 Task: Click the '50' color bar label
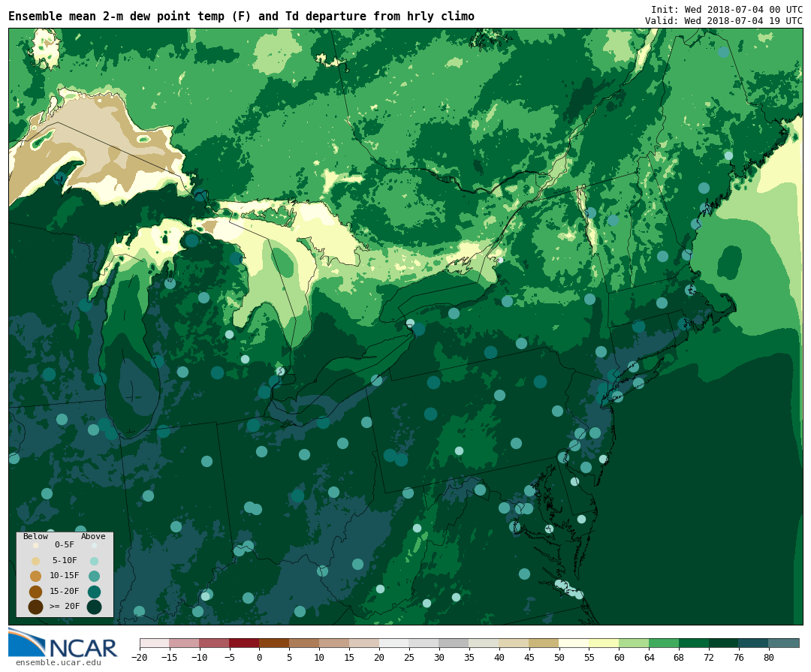pyautogui.click(x=559, y=658)
